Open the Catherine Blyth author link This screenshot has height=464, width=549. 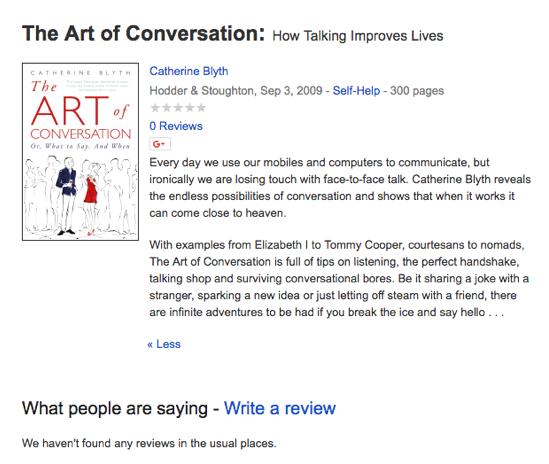[189, 71]
